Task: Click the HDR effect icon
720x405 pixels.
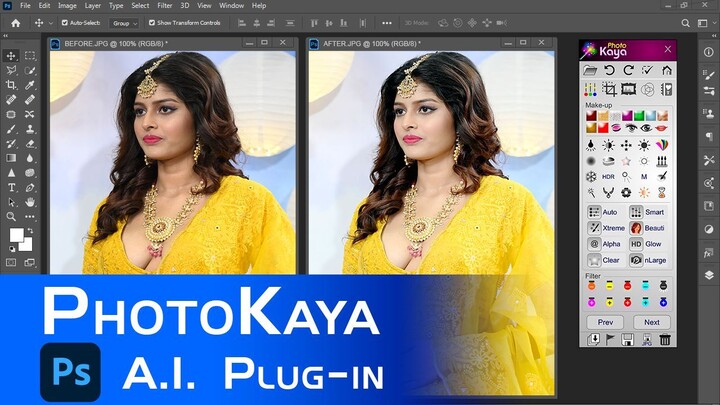Action: pos(608,177)
